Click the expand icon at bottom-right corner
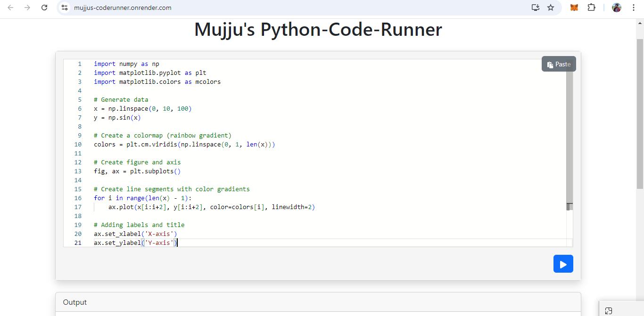 [609, 311]
